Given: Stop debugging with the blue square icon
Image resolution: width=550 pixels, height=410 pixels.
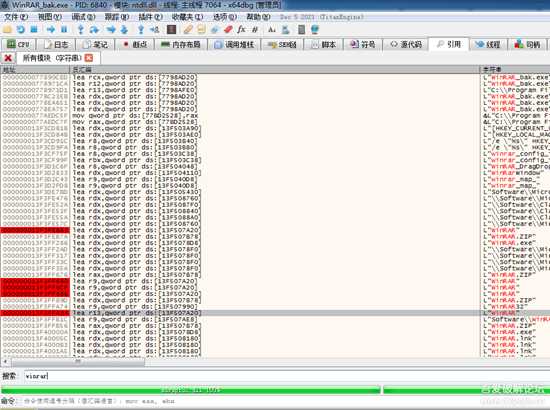Looking at the screenshot, I should (x=34, y=30).
